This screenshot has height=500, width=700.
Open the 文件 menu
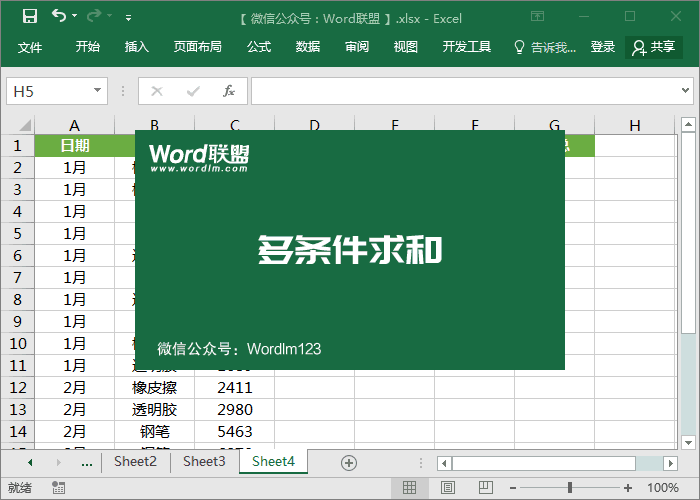[x=30, y=47]
